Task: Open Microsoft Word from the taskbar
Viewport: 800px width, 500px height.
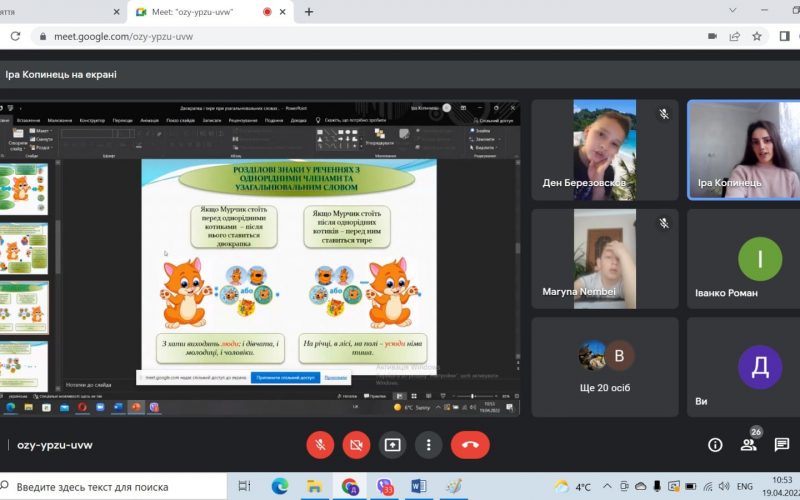Action: (x=418, y=487)
